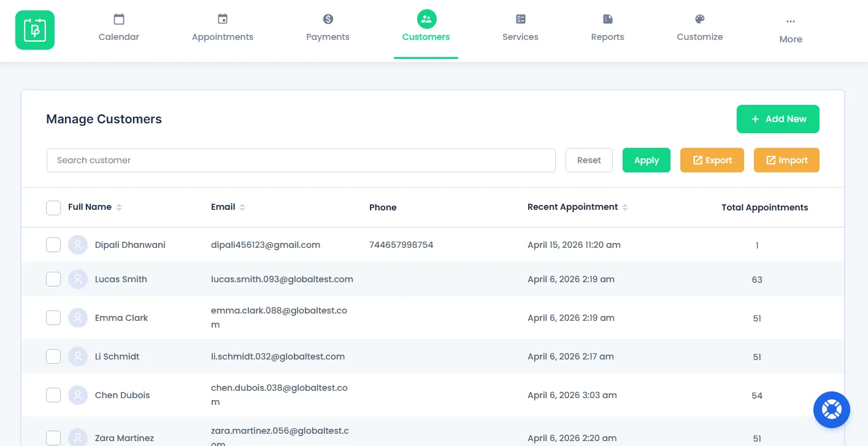Check the Dipali Dhanwani row checkbox
Image resolution: width=868 pixels, height=446 pixels.
tap(53, 245)
